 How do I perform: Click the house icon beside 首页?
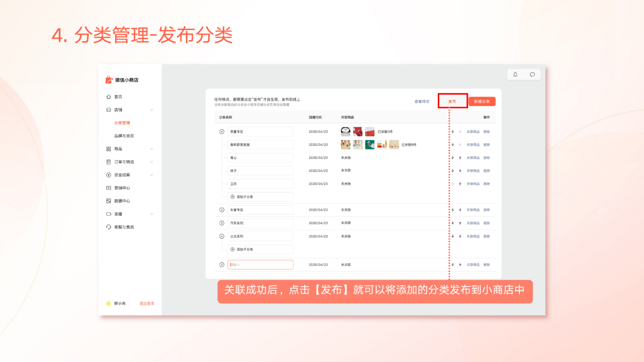(x=108, y=97)
